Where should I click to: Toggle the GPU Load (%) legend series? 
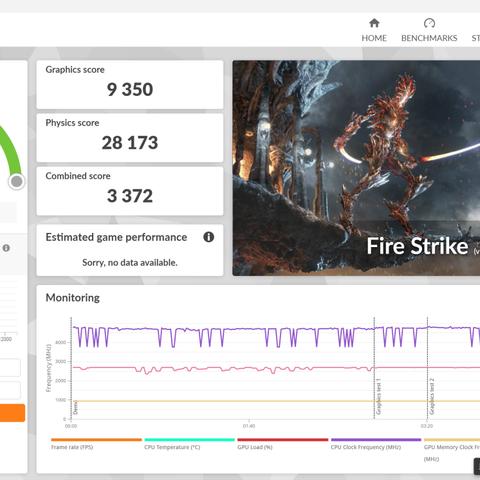(x=283, y=444)
